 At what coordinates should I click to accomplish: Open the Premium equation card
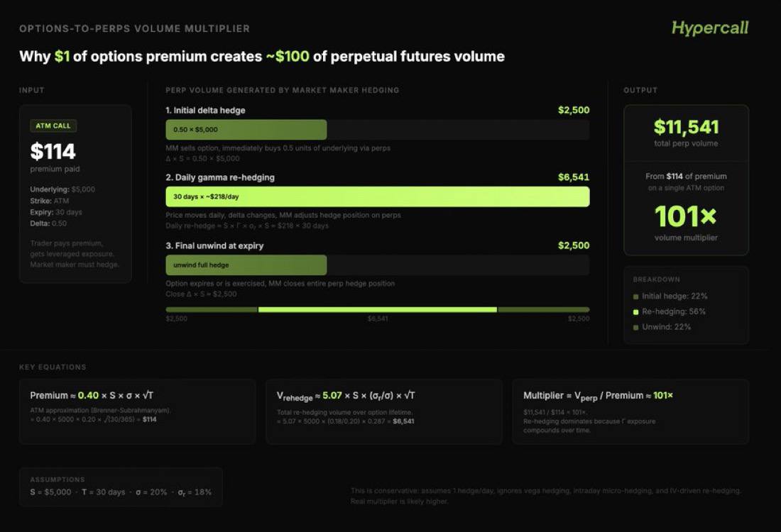pos(138,411)
